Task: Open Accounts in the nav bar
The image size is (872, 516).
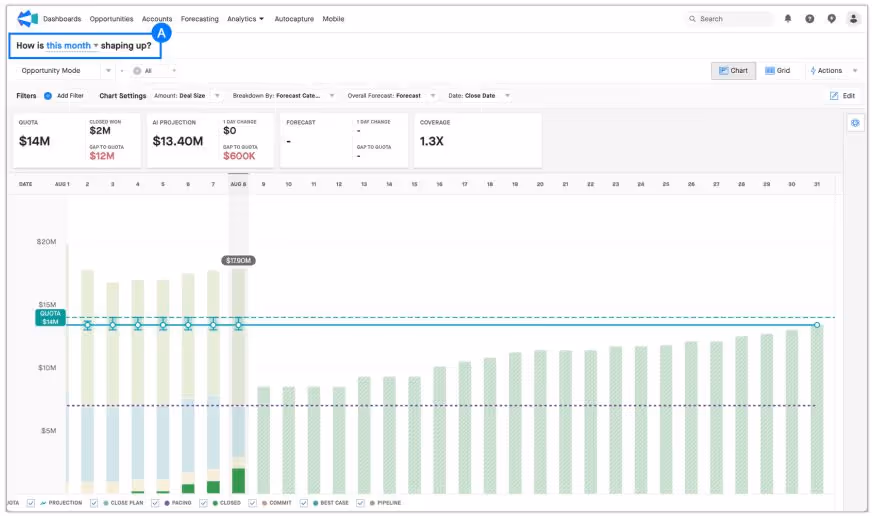Action: click(x=157, y=19)
